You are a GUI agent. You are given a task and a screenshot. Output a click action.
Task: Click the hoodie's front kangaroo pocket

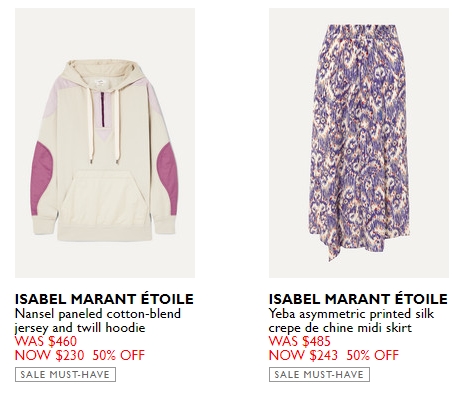click(105, 199)
